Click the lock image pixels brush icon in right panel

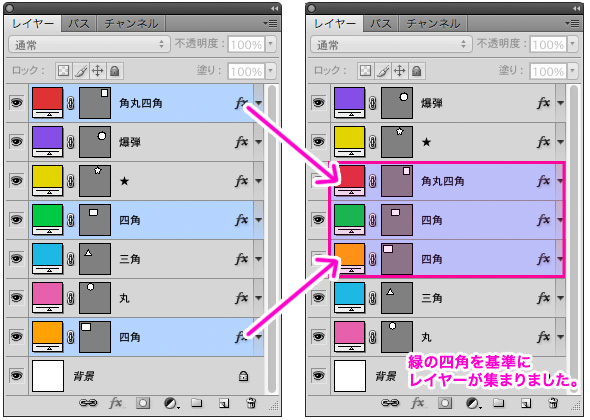383,71
